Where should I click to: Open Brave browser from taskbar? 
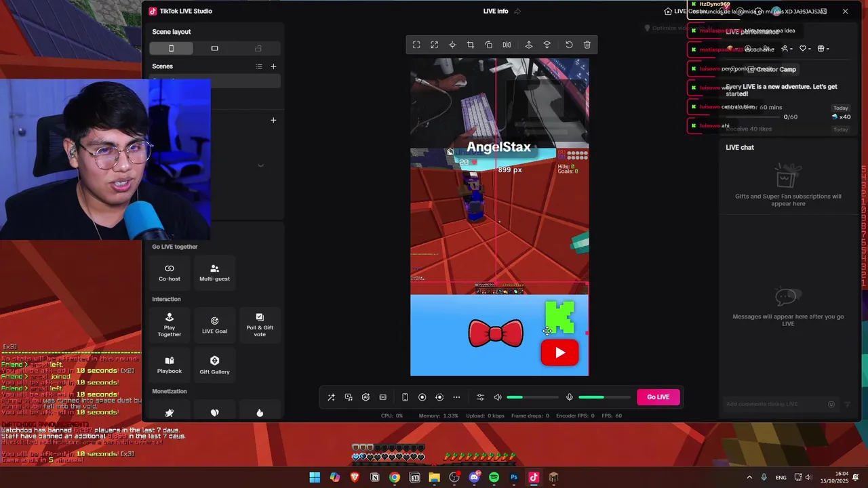pos(355,477)
